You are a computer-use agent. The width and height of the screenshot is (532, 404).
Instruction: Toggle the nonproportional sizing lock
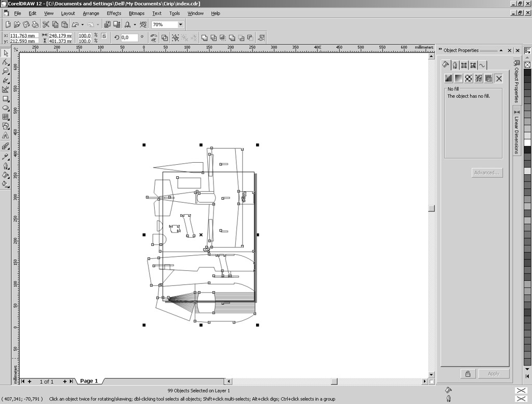coord(104,36)
